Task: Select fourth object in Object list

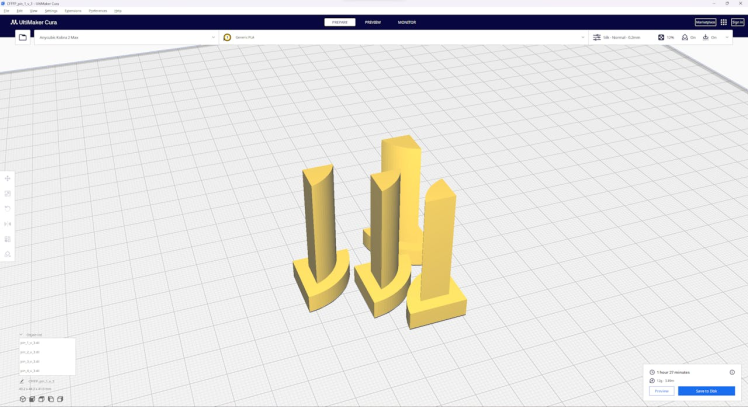Action: coord(47,371)
